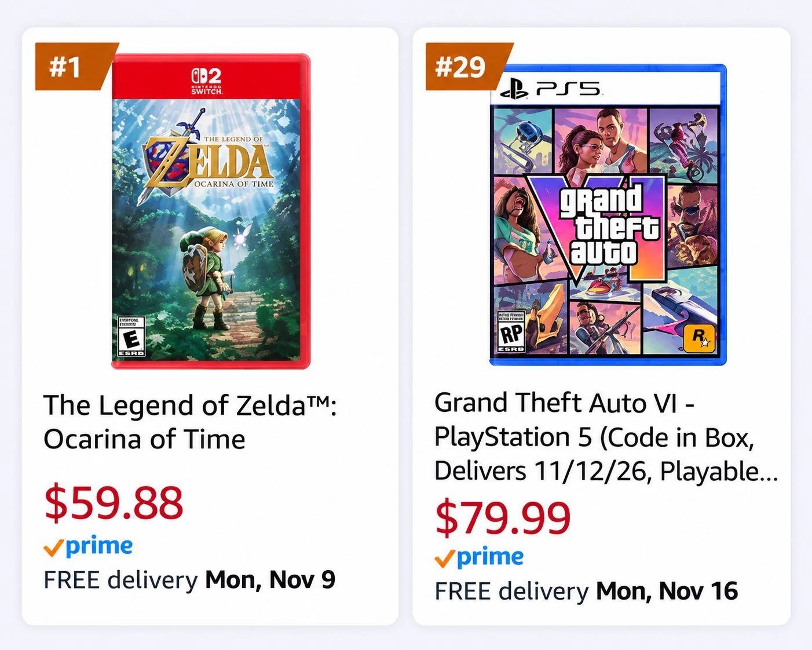Open the Zelda Ocarina of Time cover artwork
The width and height of the screenshot is (812, 650).
[x=211, y=211]
